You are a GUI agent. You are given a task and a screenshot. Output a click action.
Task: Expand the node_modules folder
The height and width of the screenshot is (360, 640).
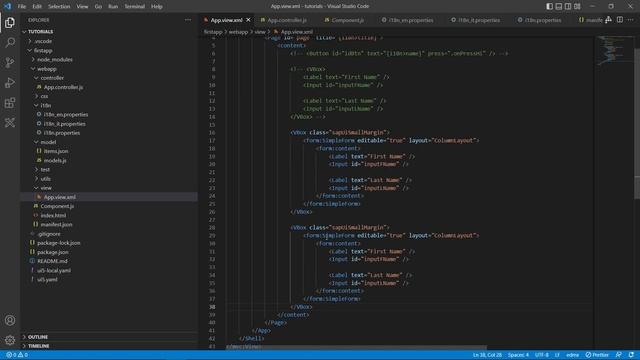pyautogui.click(x=109, y=60)
